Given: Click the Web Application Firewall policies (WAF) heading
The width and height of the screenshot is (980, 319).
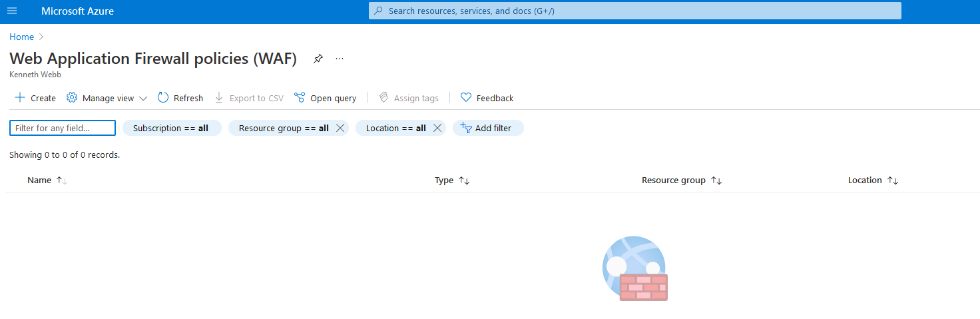Looking at the screenshot, I should pos(153,59).
